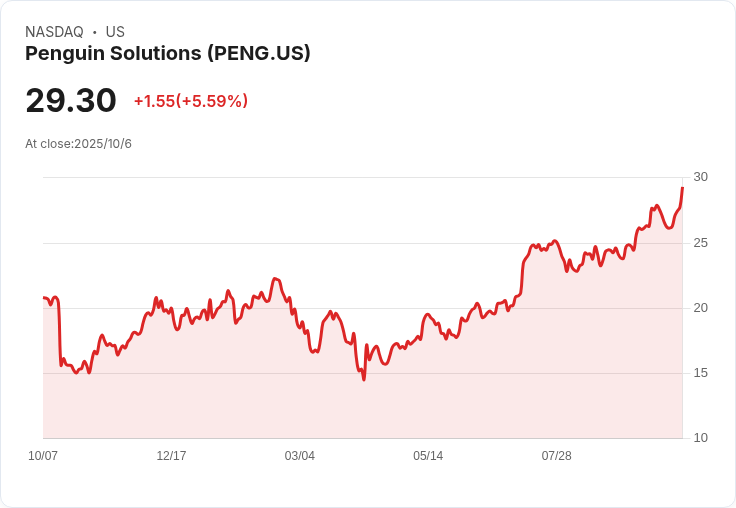Click the 10/07 date axis label
736x508 pixels.
pos(43,455)
